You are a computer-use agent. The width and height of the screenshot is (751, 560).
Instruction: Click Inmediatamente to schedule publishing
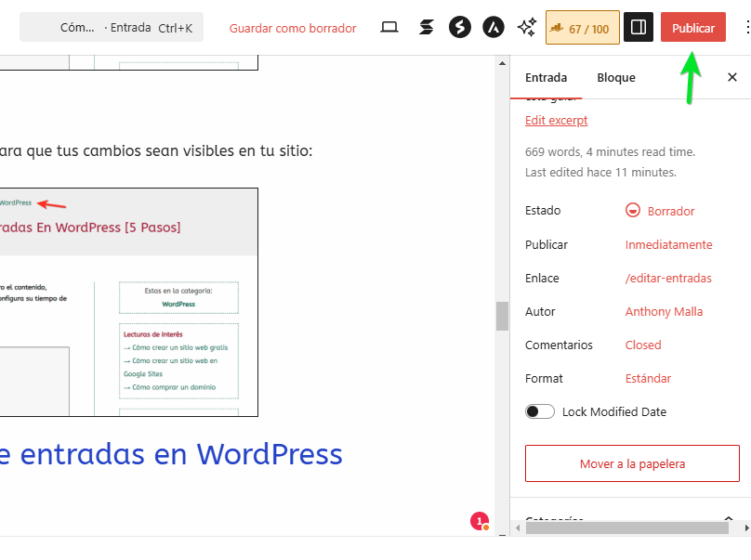[x=668, y=244]
